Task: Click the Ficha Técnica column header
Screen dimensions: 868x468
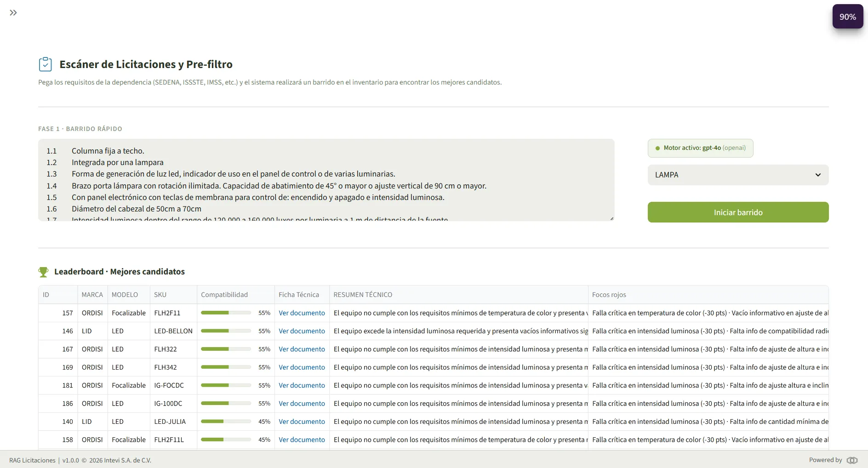Action: tap(302, 295)
